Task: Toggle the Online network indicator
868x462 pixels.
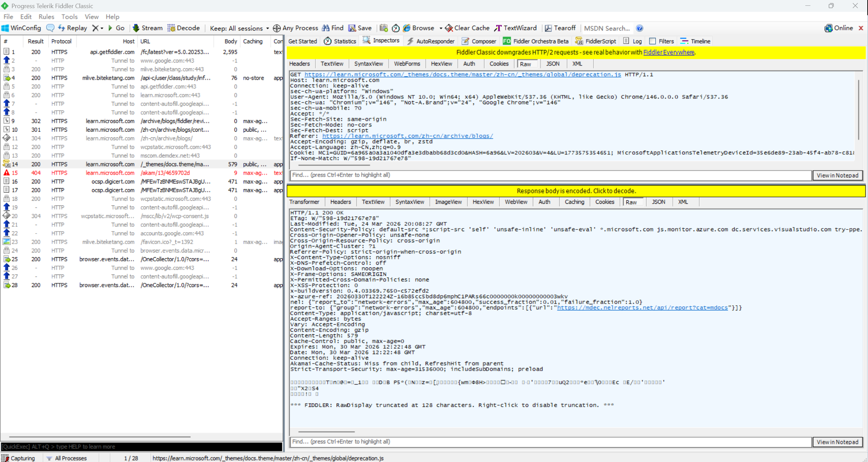Action: pos(839,28)
